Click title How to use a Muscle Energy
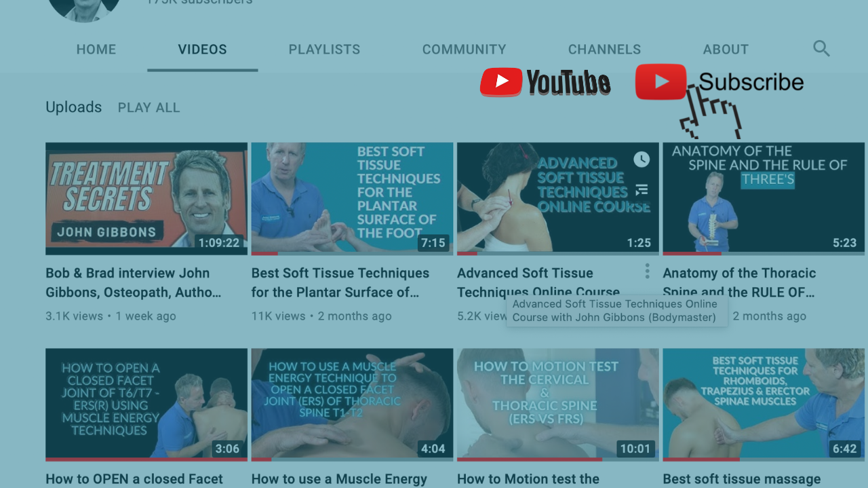This screenshot has height=488, width=868. tap(339, 479)
